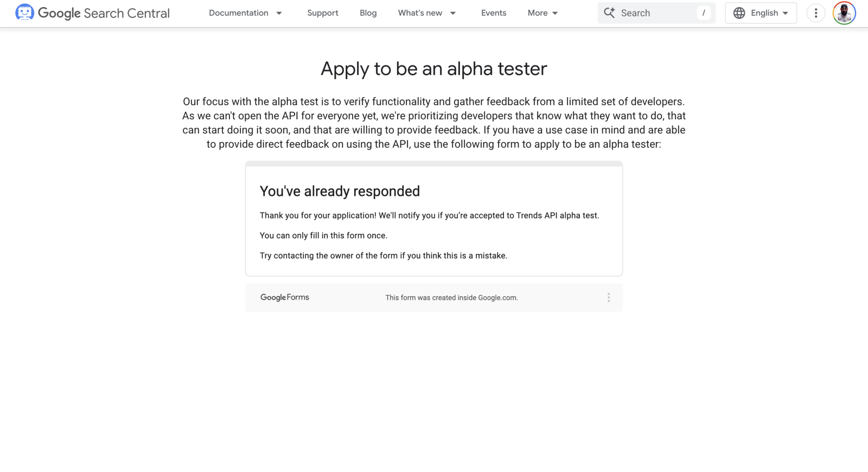This screenshot has height=472, width=868.
Task: Click the What's new menu label
Action: tap(420, 13)
